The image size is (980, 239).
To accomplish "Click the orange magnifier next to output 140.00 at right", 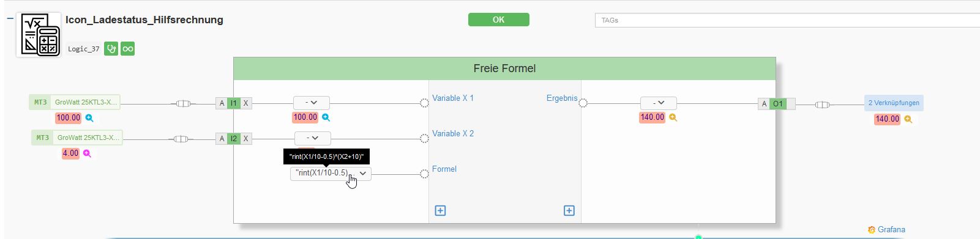I will point(908,119).
